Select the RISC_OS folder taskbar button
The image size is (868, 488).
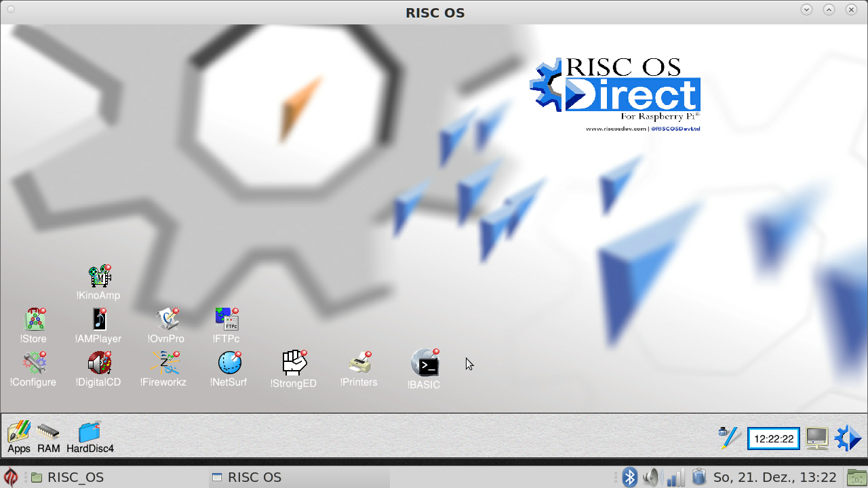click(x=68, y=477)
